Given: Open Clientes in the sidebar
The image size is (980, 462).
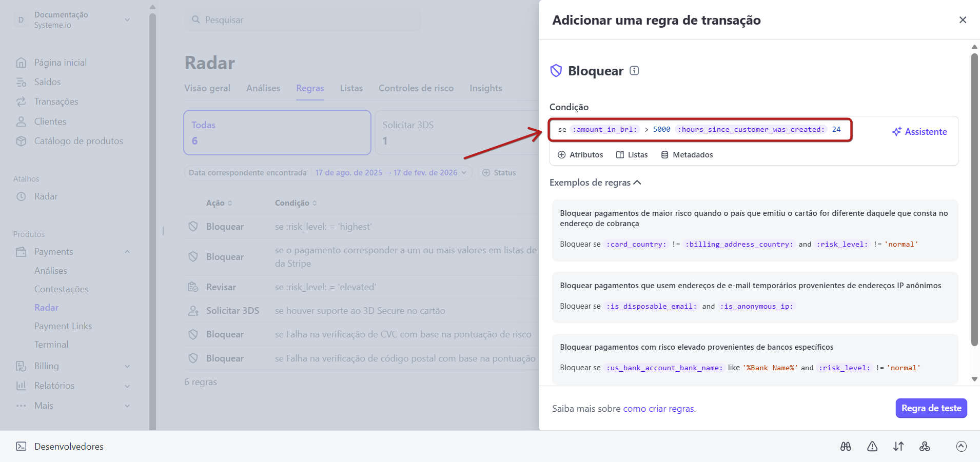Looking at the screenshot, I should tap(50, 122).
